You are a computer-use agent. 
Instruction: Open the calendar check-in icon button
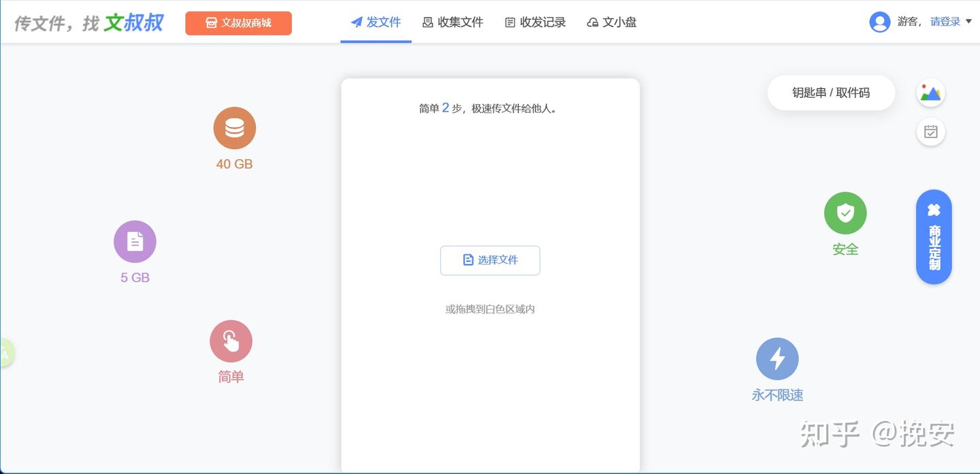[930, 132]
